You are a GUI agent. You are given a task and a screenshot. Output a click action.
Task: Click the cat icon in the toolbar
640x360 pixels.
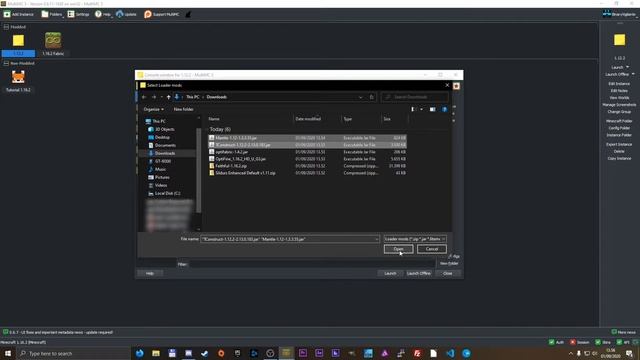(x=188, y=14)
